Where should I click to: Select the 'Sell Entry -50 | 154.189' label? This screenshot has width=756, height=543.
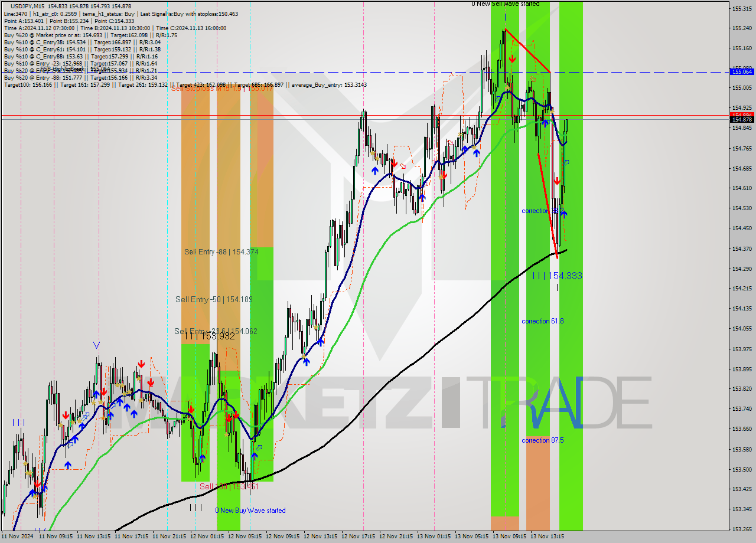[214, 299]
